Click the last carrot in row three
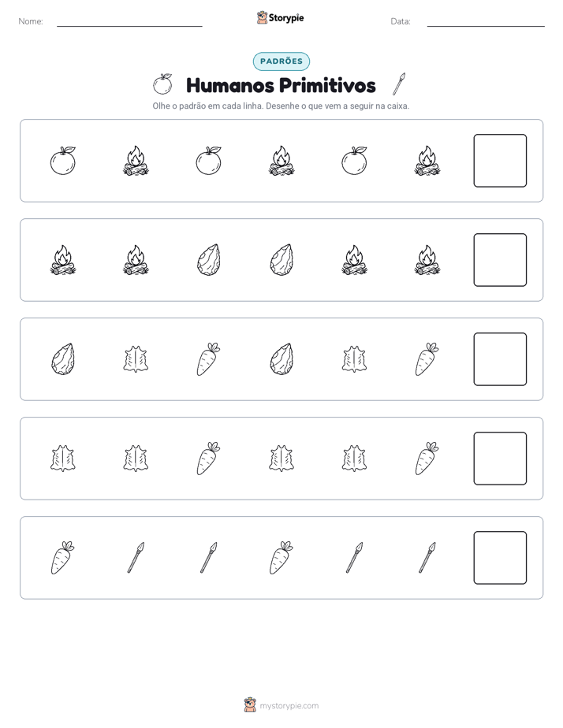The width and height of the screenshot is (563, 728). click(427, 359)
